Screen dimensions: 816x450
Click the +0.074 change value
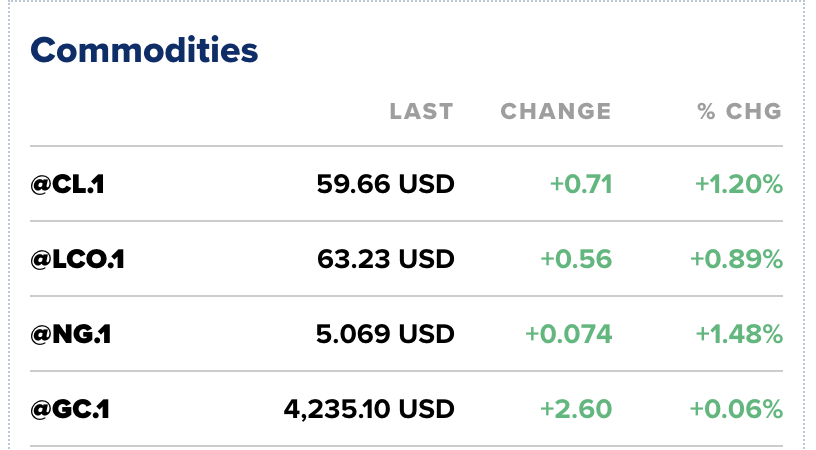(x=569, y=334)
